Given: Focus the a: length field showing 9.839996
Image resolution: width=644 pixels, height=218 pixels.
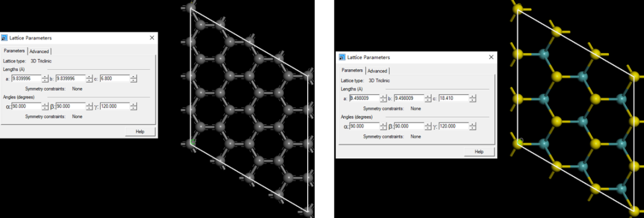Looking at the screenshot, I should point(26,78).
